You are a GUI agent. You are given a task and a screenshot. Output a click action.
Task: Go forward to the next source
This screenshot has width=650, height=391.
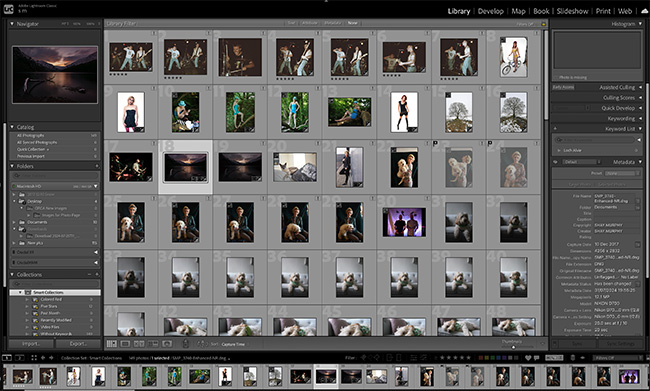point(51,357)
